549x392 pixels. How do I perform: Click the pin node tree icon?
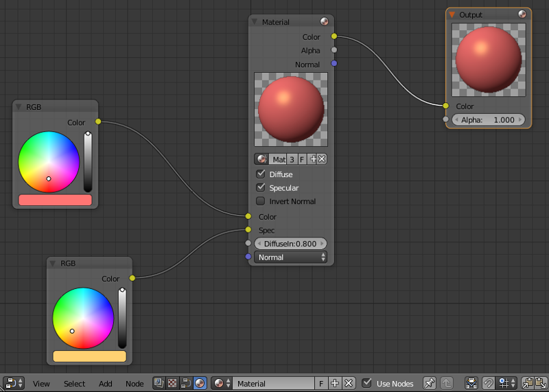(x=430, y=383)
